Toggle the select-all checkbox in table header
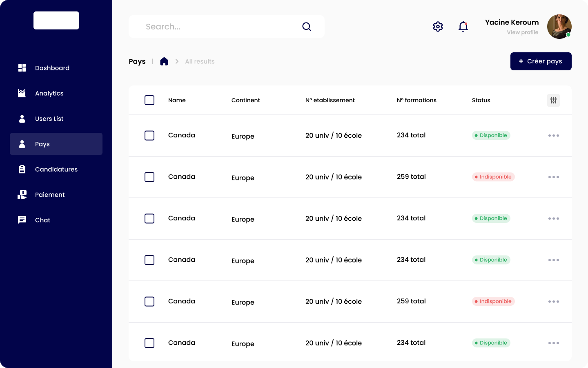 149,100
